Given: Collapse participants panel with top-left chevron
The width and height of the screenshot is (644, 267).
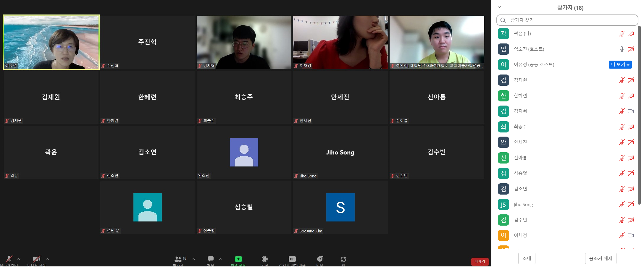Looking at the screenshot, I should pos(499,7).
